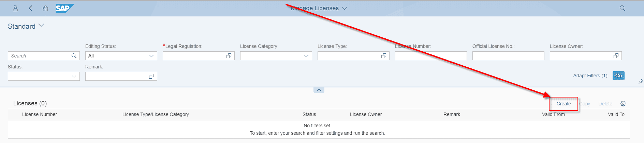
Task: Expand the Editing Status dropdown
Action: click(x=151, y=56)
